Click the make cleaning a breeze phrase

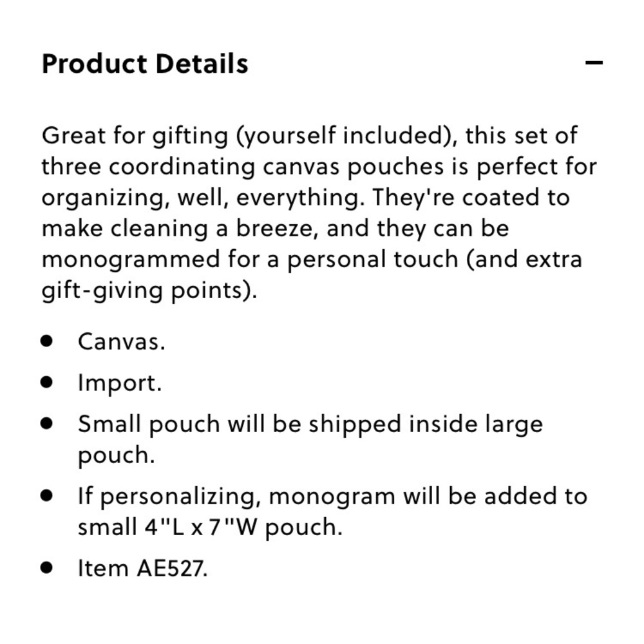[x=180, y=229]
